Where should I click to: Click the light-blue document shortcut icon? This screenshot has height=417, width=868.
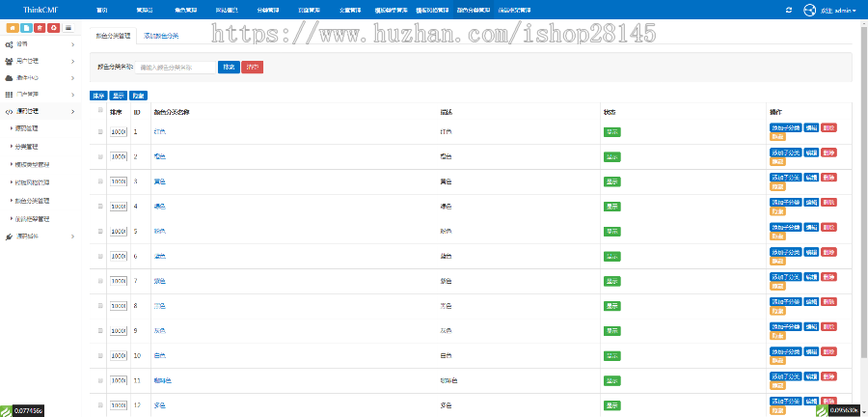[x=26, y=28]
